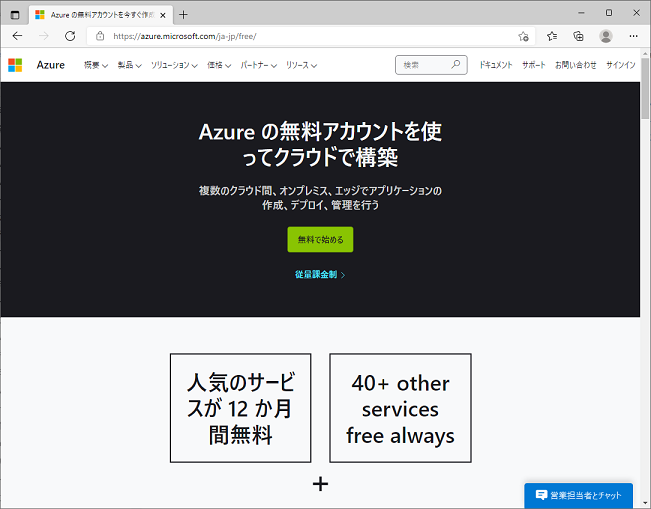Open the ドキュメント link
This screenshot has height=509, width=651.
pyautogui.click(x=496, y=65)
